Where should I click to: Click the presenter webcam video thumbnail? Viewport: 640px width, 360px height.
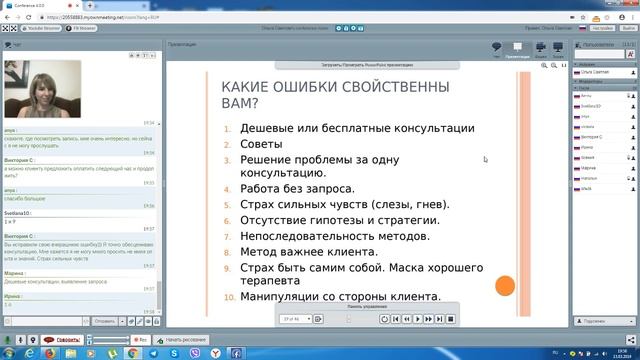42,89
